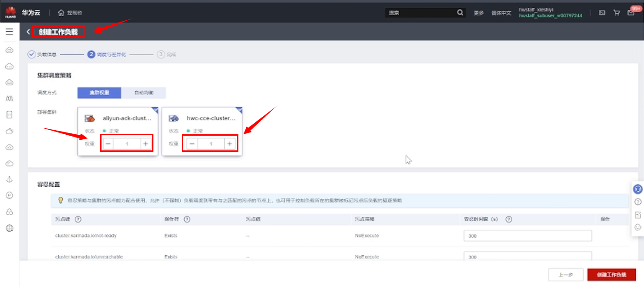Image resolution: width=644 pixels, height=287 pixels.
Task: Open the 简体中文 language selector
Action: [x=501, y=13]
